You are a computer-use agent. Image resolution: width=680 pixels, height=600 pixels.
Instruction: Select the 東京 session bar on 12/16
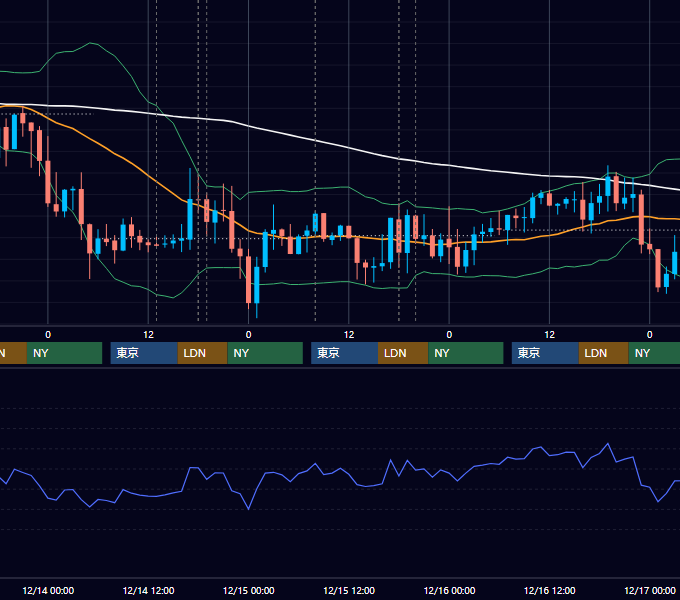[545, 353]
